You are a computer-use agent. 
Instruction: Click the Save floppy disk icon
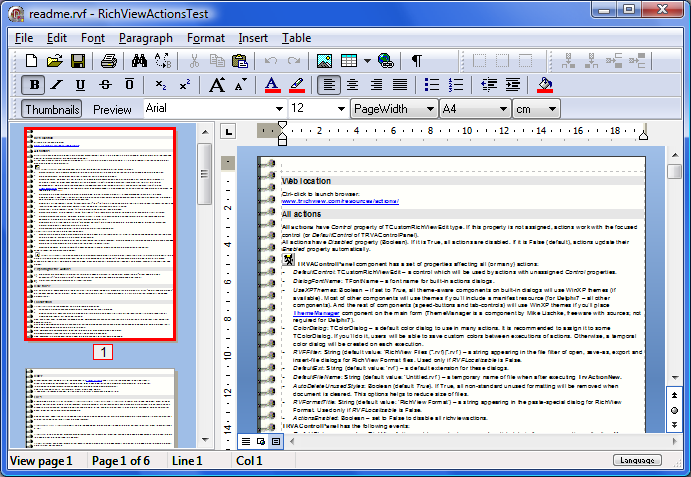coord(77,61)
